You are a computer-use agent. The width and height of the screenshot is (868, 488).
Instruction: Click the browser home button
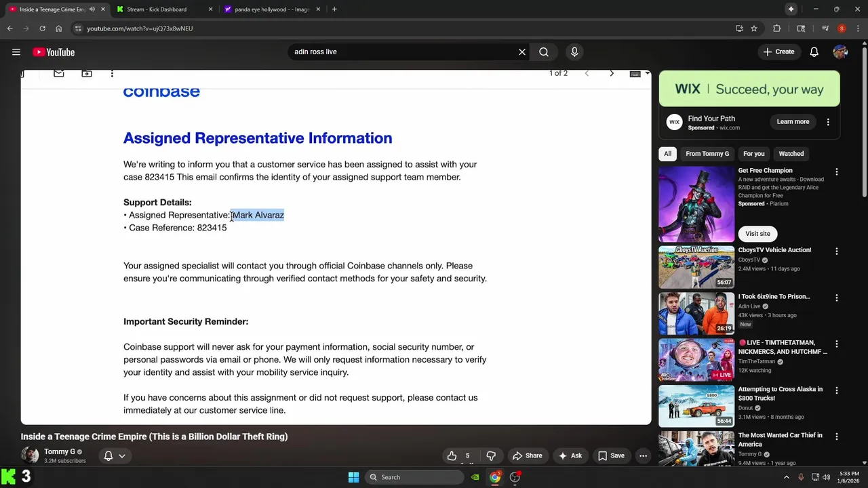click(59, 28)
